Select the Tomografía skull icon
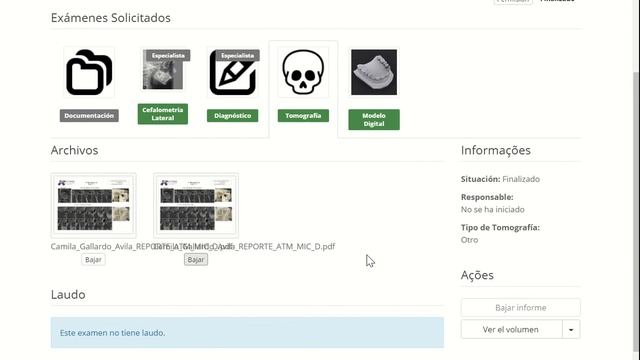Image resolution: width=640 pixels, height=360 pixels. pyautogui.click(x=303, y=72)
